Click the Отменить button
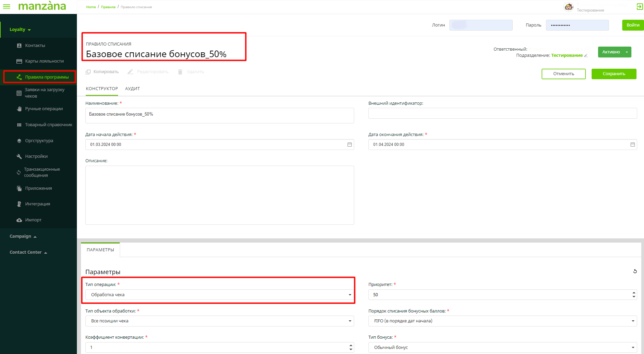Viewport: 644px width, 354px height. click(x=563, y=74)
